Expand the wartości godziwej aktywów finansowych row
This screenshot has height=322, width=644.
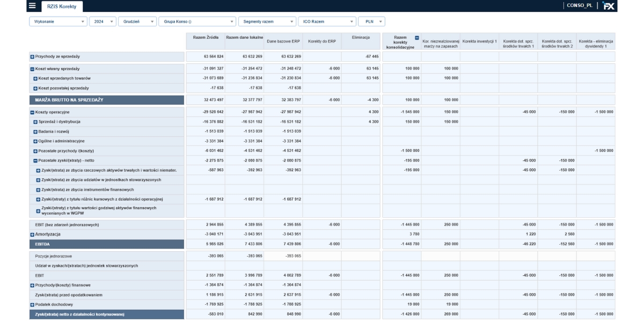(38, 210)
